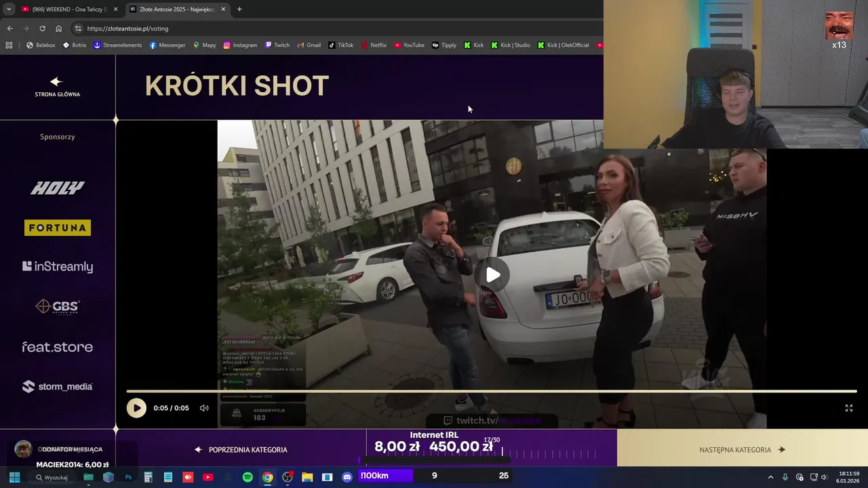The height and width of the screenshot is (488, 868).
Task: Close the Złote Antosie tab
Action: click(x=223, y=9)
